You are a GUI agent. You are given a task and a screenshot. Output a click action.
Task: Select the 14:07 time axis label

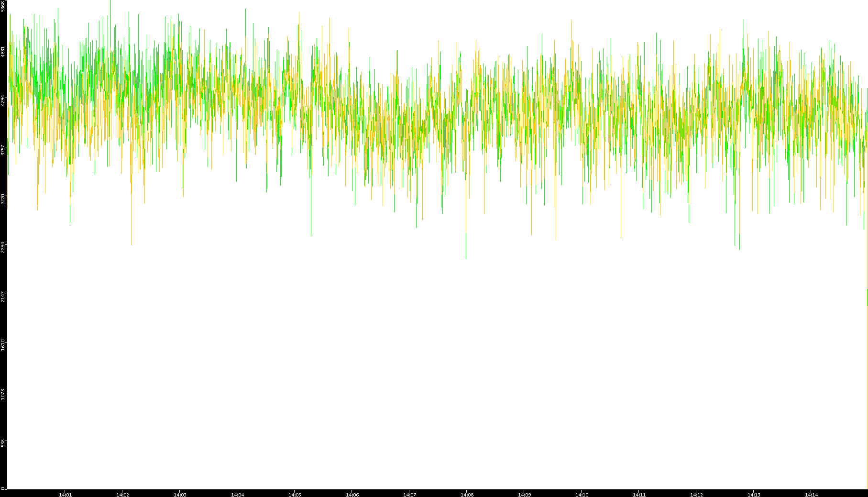[x=409, y=495]
